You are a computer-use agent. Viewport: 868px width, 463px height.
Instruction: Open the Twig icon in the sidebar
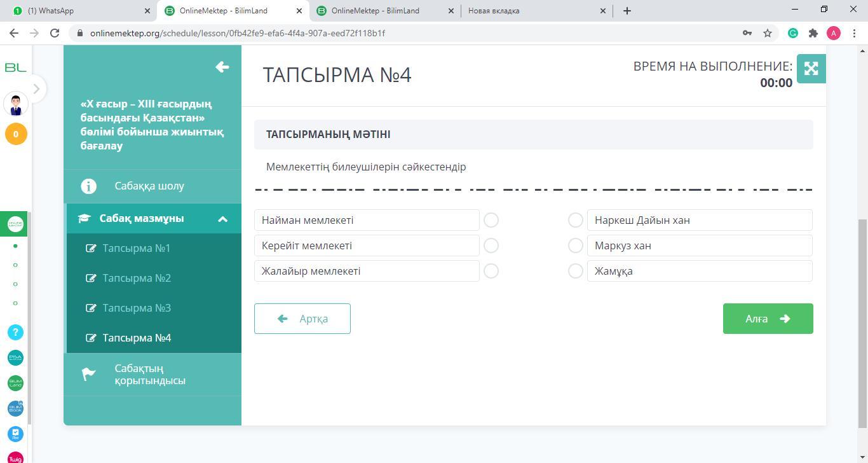(x=15, y=458)
